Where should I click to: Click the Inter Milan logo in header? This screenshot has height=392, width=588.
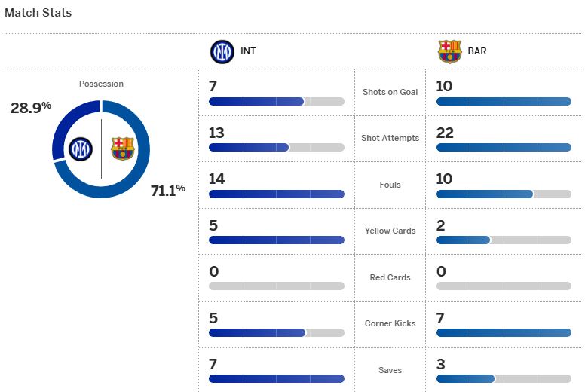222,52
